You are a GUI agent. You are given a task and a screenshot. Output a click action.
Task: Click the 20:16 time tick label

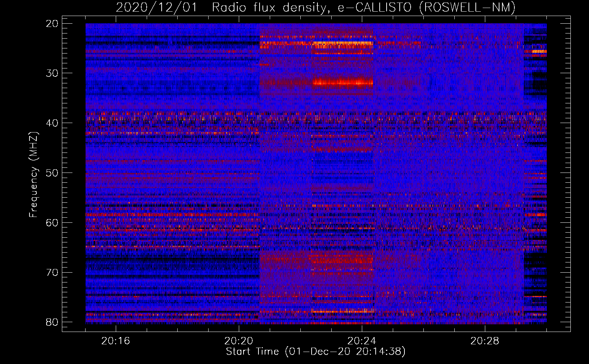click(x=116, y=341)
